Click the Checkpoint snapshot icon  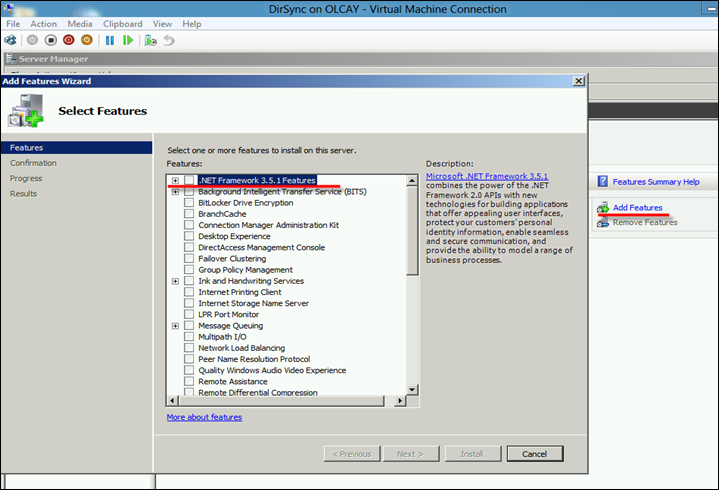150,41
